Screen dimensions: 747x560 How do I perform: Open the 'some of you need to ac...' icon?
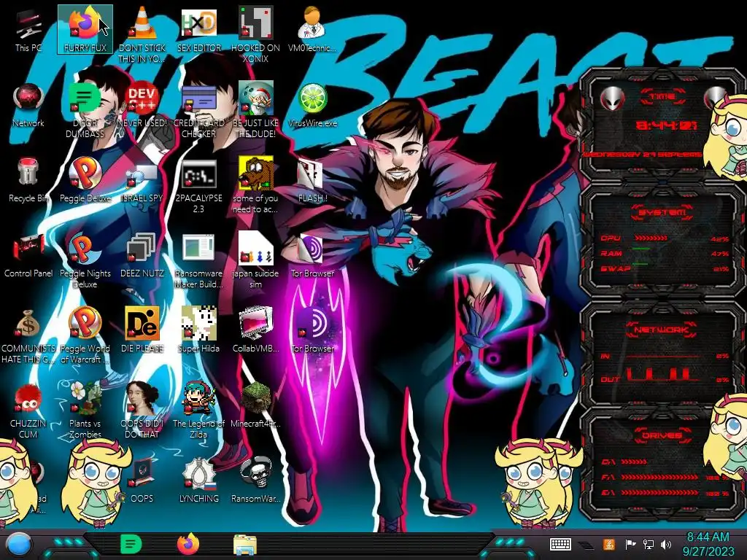(256, 186)
